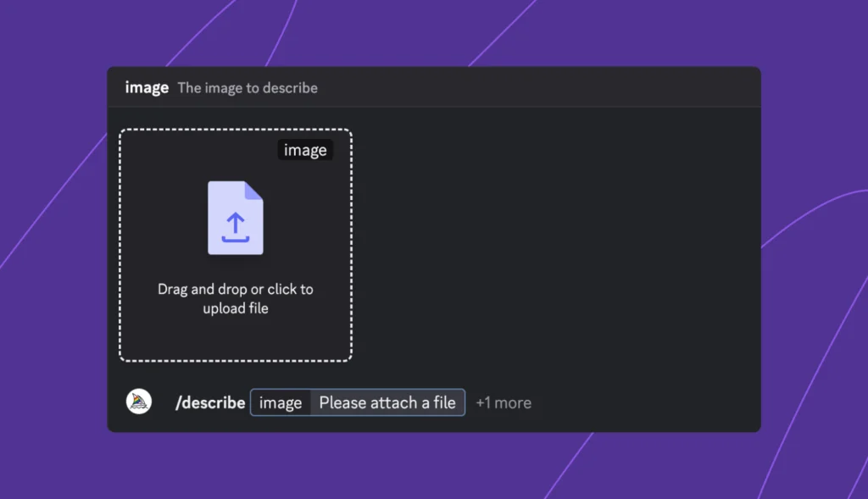Click the Midjourney sailboat bot avatar
This screenshot has height=499, width=868.
(139, 402)
